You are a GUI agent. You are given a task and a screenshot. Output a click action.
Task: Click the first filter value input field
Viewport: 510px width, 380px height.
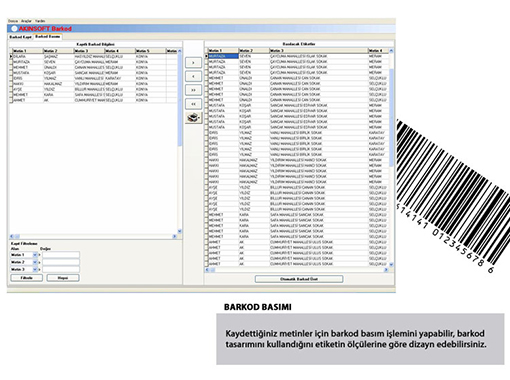pyautogui.click(x=61, y=255)
